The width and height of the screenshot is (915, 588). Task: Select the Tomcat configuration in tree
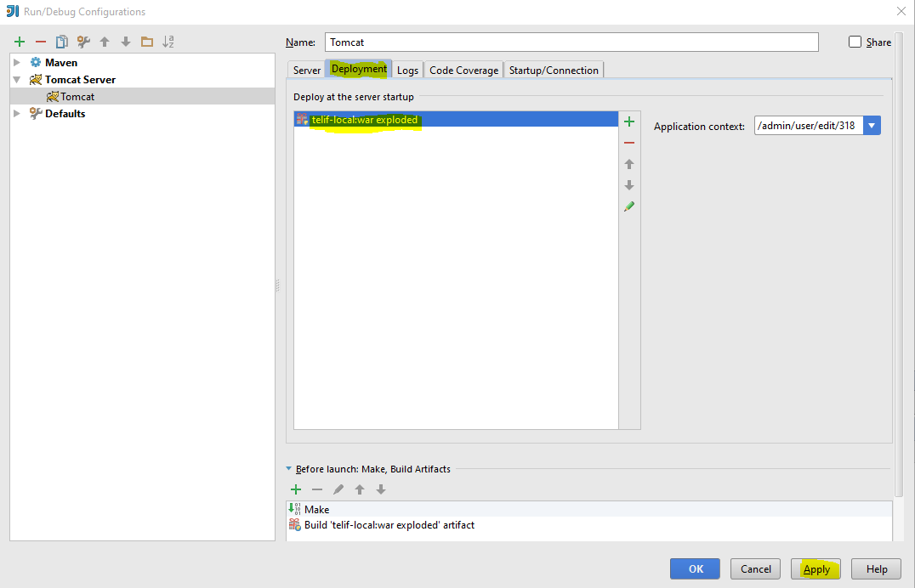142,96
